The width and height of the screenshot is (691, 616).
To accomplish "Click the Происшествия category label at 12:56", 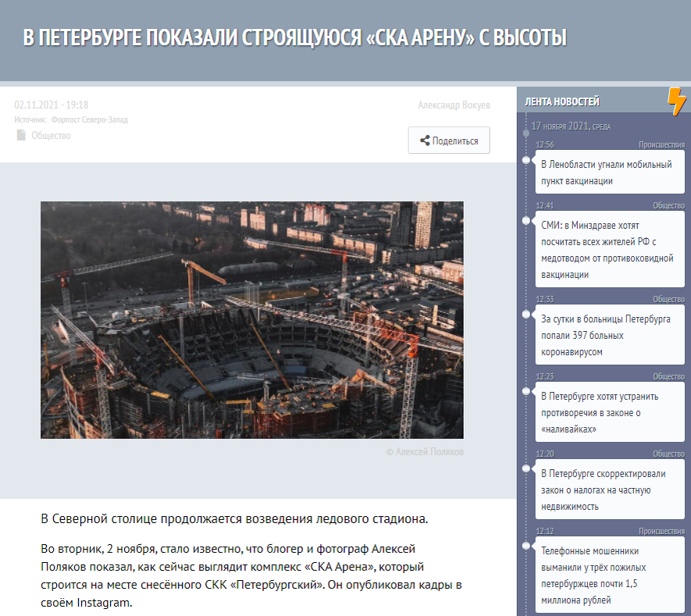I will pos(661,144).
